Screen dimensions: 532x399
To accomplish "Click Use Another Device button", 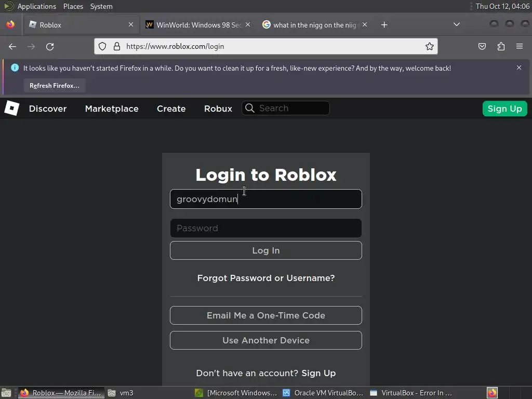I will [266, 340].
